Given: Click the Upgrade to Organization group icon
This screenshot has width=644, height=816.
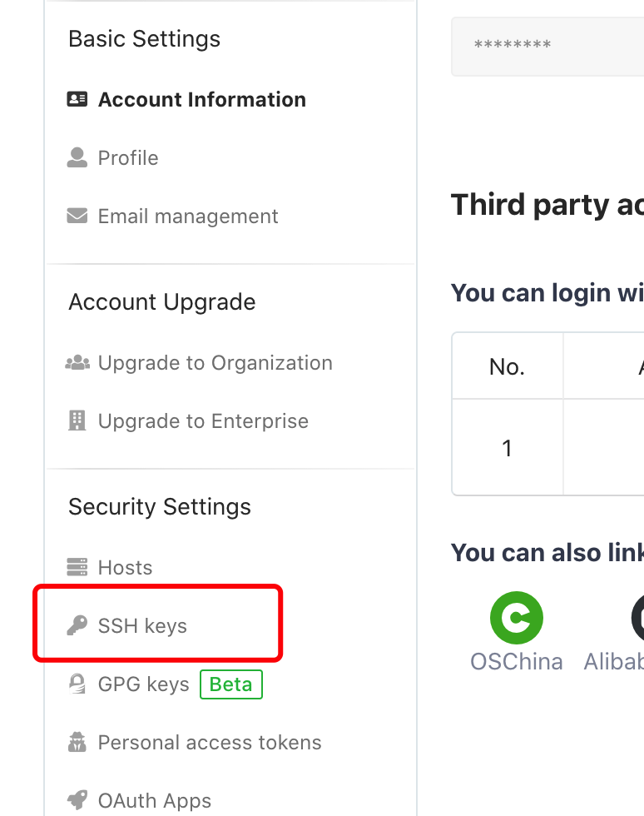Looking at the screenshot, I should [77, 363].
